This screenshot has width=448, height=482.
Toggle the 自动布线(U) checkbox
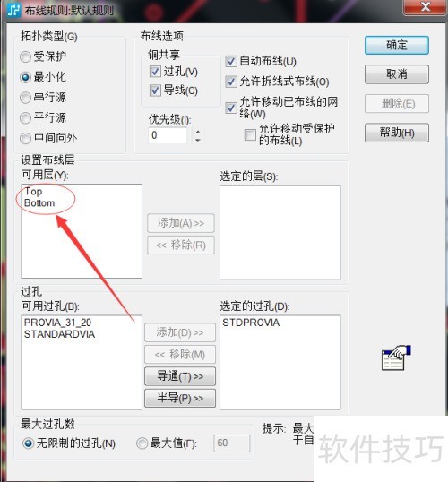231,61
